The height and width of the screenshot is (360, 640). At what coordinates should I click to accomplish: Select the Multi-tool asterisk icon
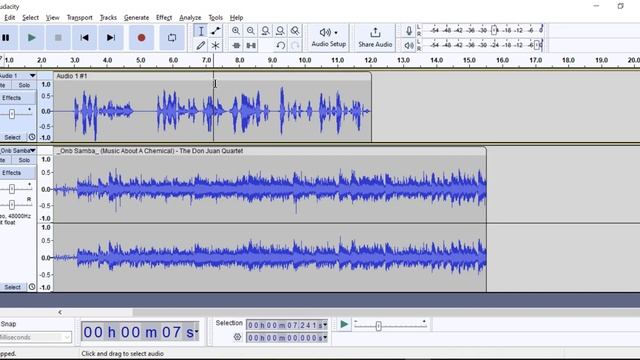(x=216, y=45)
